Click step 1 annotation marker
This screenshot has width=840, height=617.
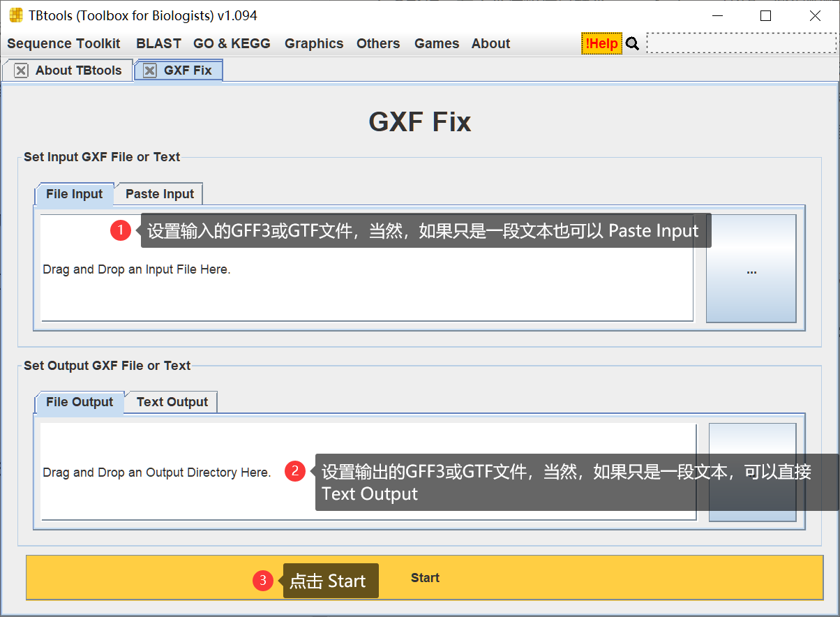pyautogui.click(x=121, y=230)
